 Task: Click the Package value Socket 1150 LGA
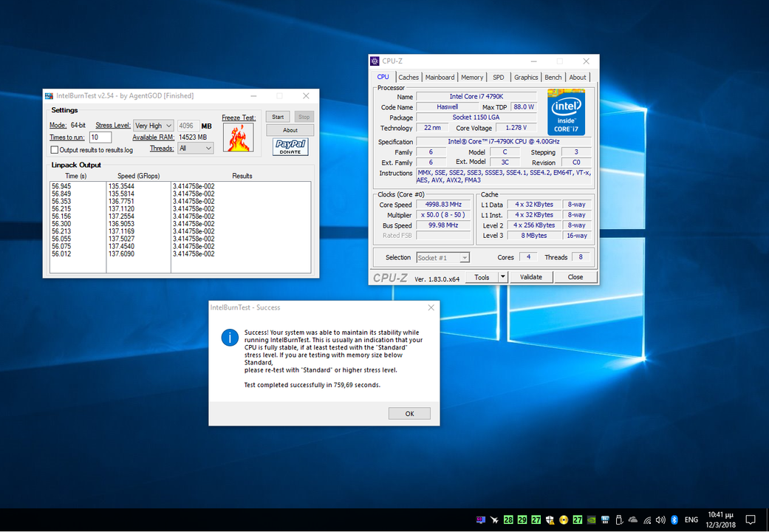pyautogui.click(x=476, y=117)
